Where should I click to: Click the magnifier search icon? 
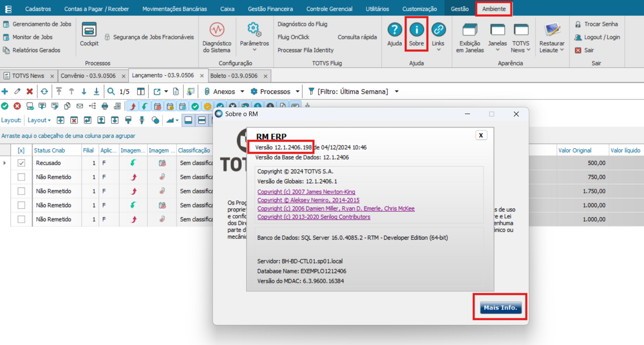(x=111, y=92)
